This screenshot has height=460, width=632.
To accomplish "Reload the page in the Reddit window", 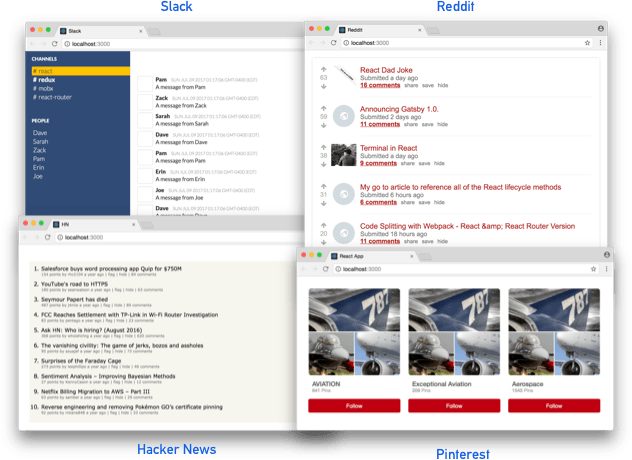I will tap(333, 43).
